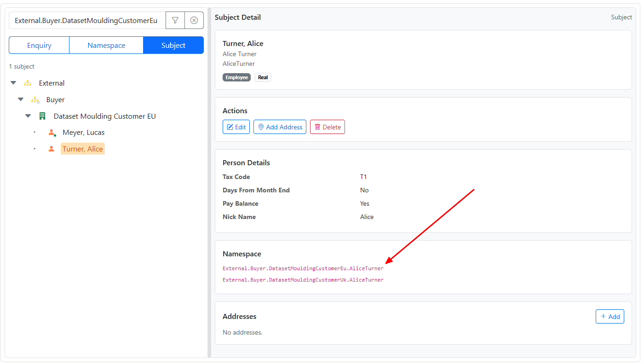Click the Add Address button
The height and width of the screenshot is (364, 644).
click(280, 127)
